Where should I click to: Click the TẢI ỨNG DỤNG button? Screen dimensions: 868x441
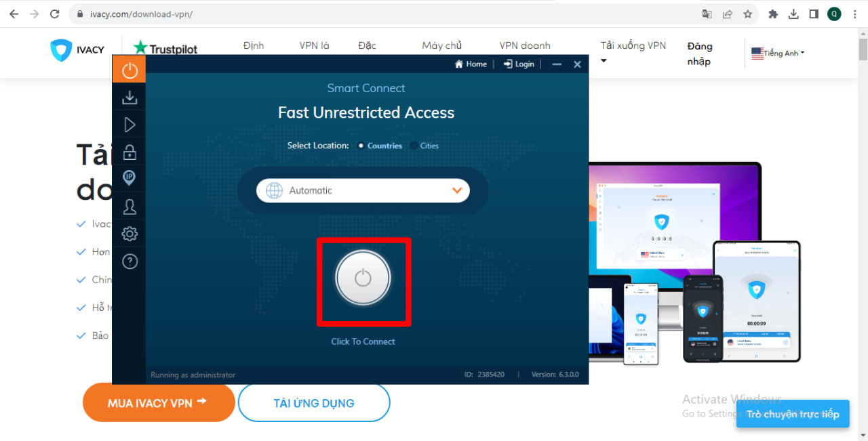314,403
